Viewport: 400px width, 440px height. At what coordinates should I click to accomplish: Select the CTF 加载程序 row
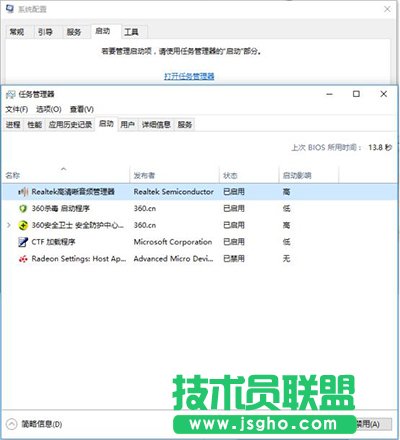point(200,242)
